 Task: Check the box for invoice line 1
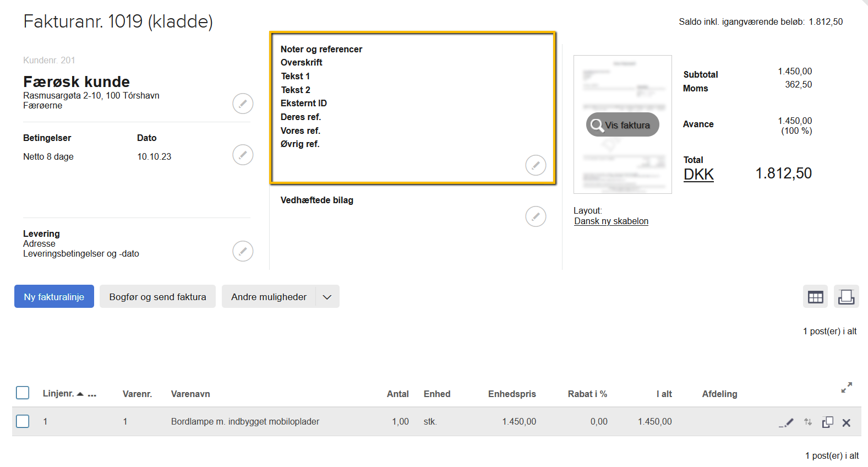click(23, 421)
